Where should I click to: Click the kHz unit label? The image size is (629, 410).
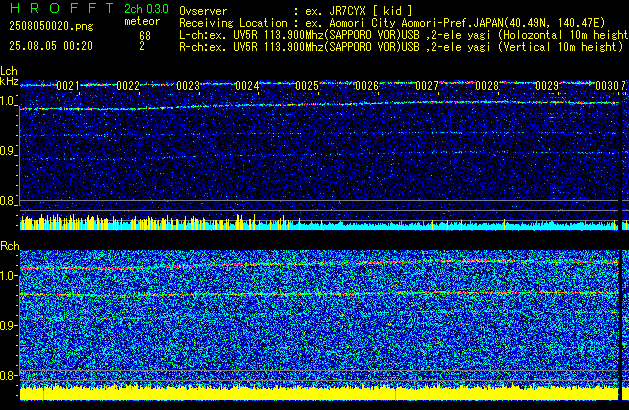point(9,81)
